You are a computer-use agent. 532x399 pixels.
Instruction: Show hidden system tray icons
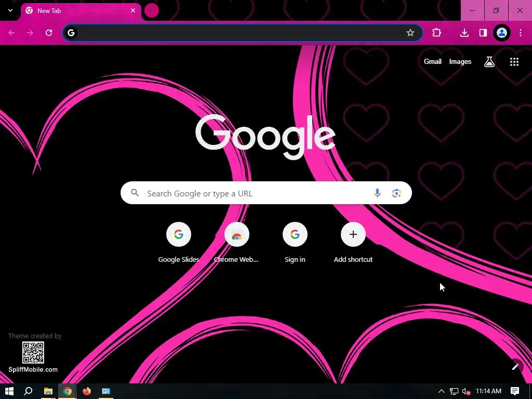click(x=442, y=391)
